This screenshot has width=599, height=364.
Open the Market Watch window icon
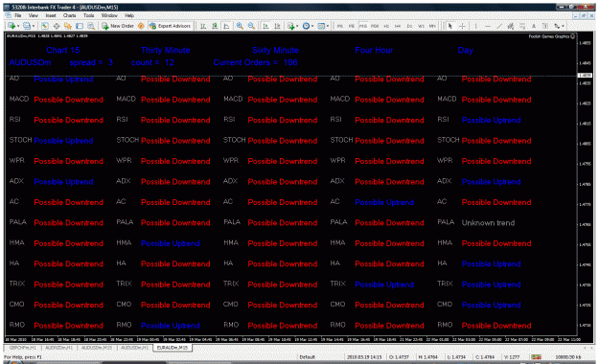pos(45,26)
